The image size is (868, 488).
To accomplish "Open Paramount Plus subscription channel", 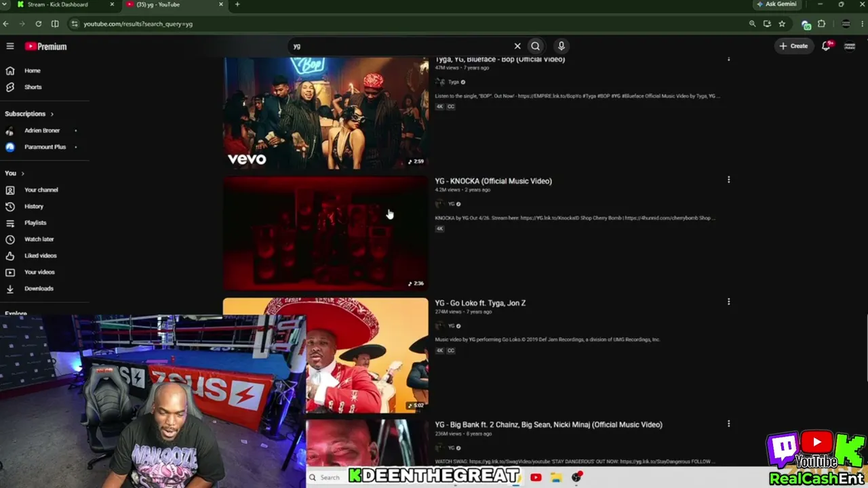I will tap(45, 147).
